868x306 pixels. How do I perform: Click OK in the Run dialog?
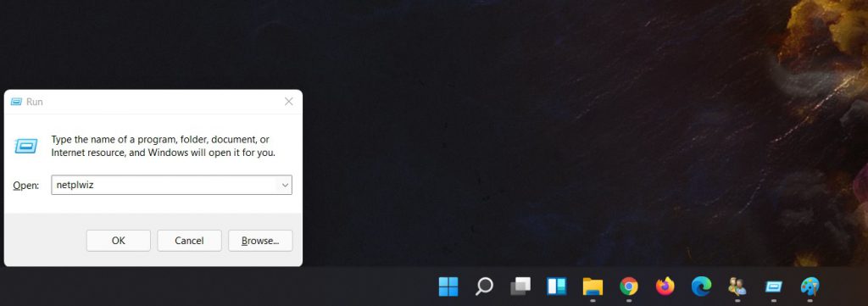[119, 241]
